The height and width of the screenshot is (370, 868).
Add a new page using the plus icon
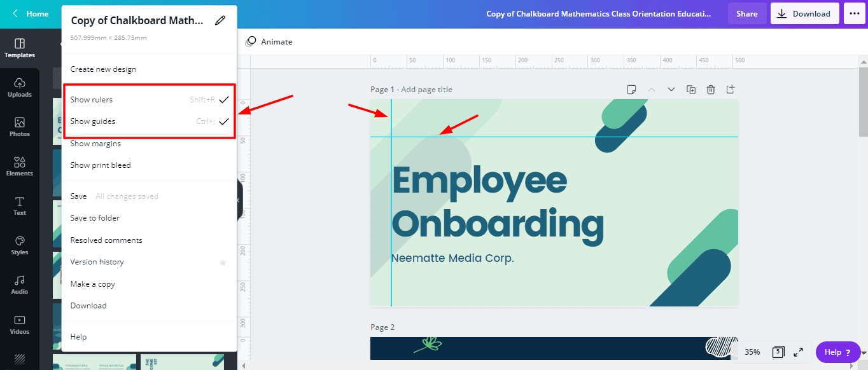click(731, 89)
